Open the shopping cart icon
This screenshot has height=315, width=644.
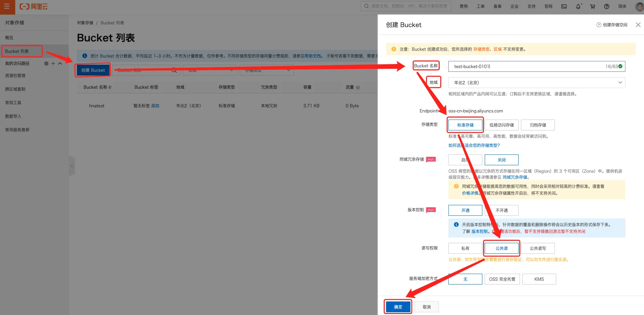[x=592, y=6]
